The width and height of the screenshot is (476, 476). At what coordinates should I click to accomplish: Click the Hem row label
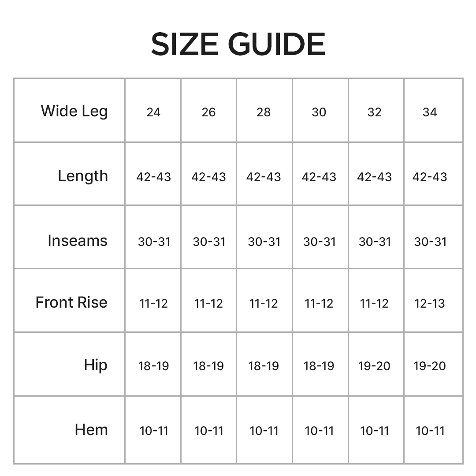[x=91, y=430]
